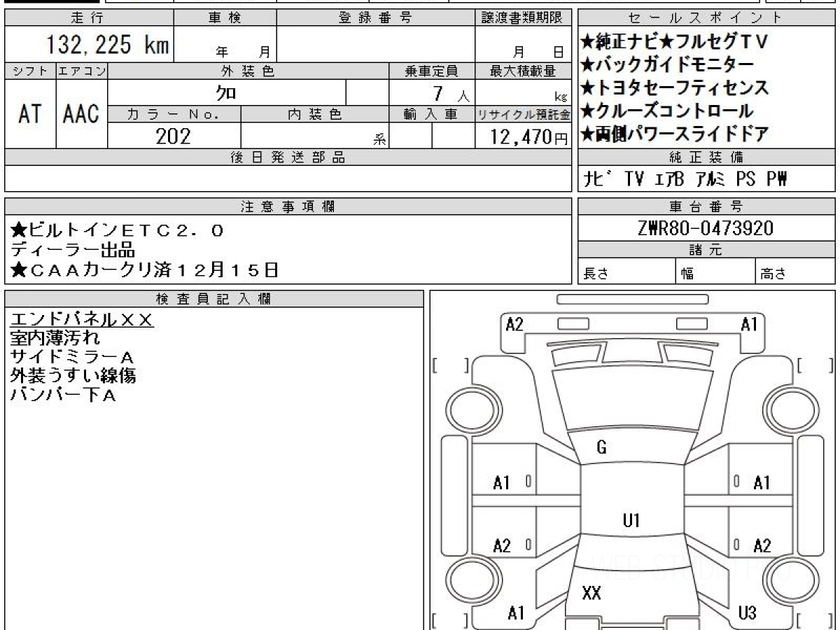Select chassis number ZWR80-0473920
Screen dimensions: 840x630
(705, 228)
